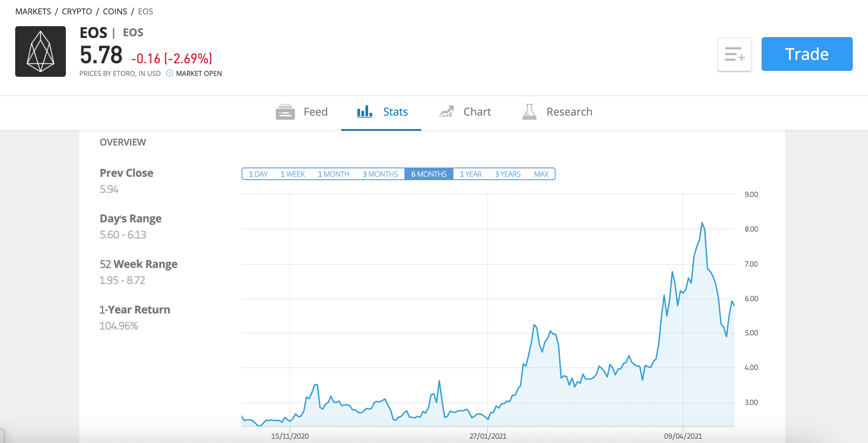Viewport: 868px width, 443px height.
Task: Select the 6 MONTHS chart range
Action: pyautogui.click(x=429, y=174)
